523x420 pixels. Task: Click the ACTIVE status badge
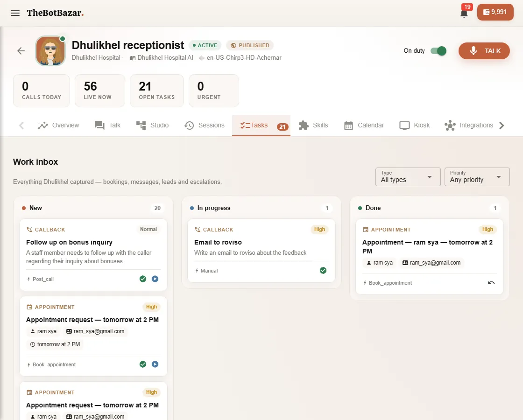205,45
